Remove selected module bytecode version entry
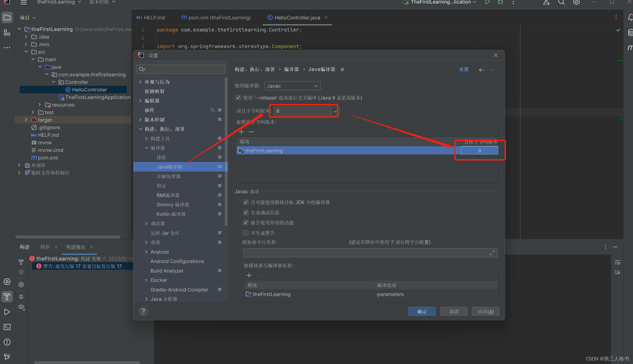The image size is (633, 364). pyautogui.click(x=251, y=132)
